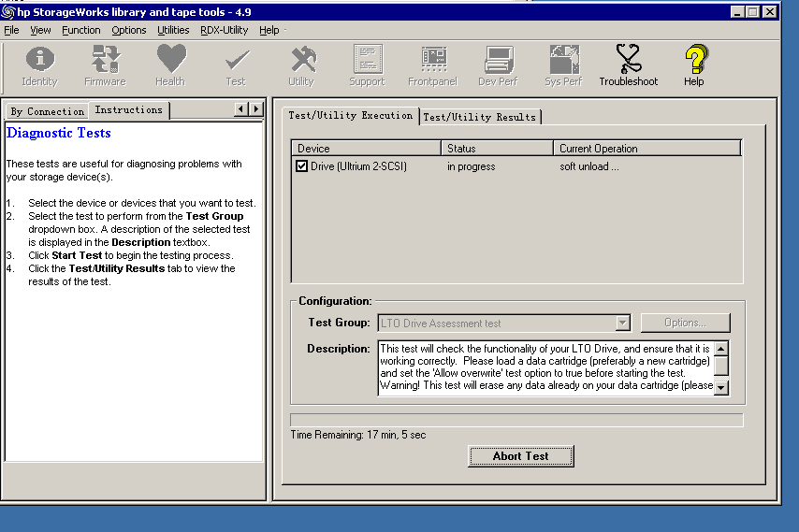799x532 pixels.
Task: Open the Test checkmark tool
Action: tap(237, 65)
